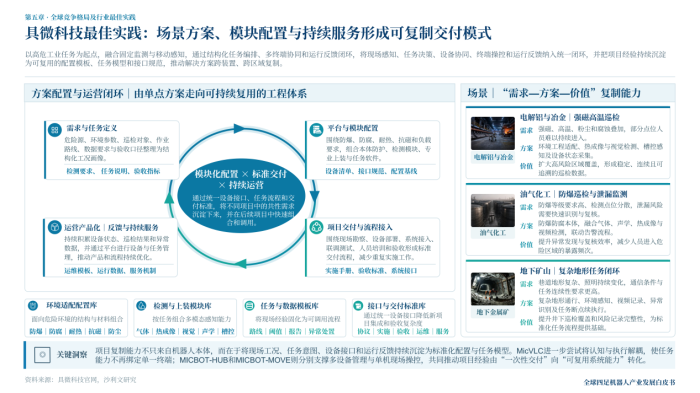700x393 pixels.
Task: Click the 需求与任务定义 heading
Action: 92,128
